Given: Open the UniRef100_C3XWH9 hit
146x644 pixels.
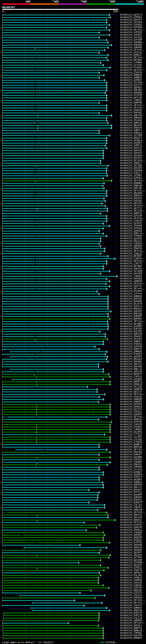Looking at the screenshot, I should (x=131, y=63).
